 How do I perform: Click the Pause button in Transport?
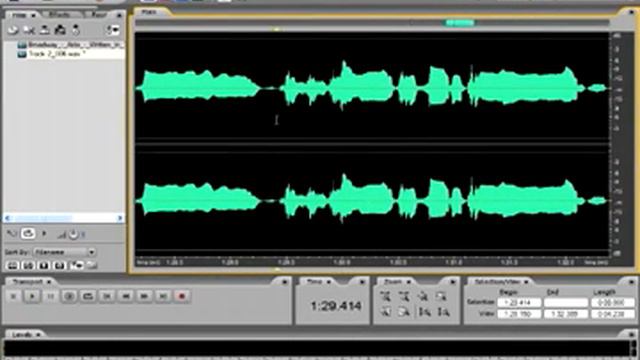click(x=51, y=296)
